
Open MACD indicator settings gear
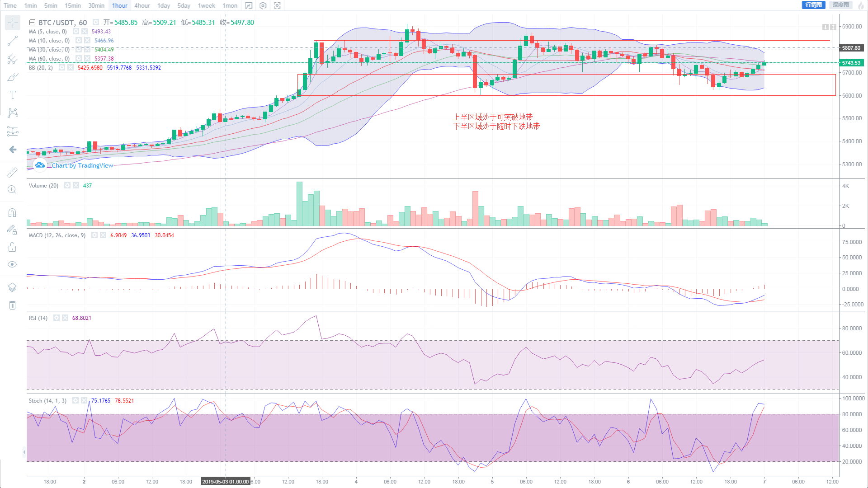click(94, 235)
